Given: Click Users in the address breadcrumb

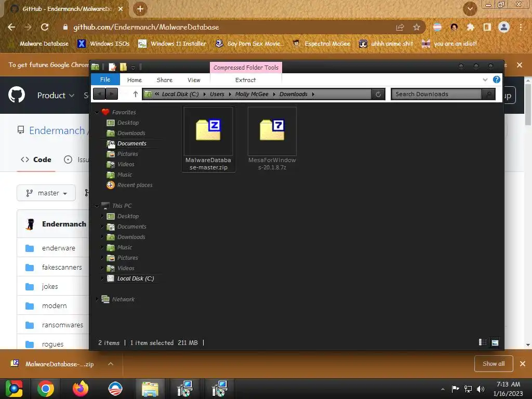Looking at the screenshot, I should pos(217,95).
